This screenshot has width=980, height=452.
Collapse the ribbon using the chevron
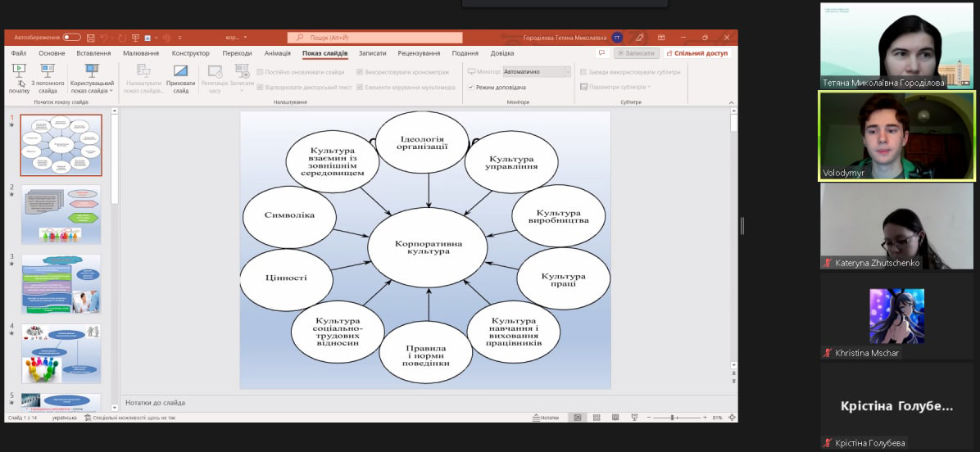point(731,102)
